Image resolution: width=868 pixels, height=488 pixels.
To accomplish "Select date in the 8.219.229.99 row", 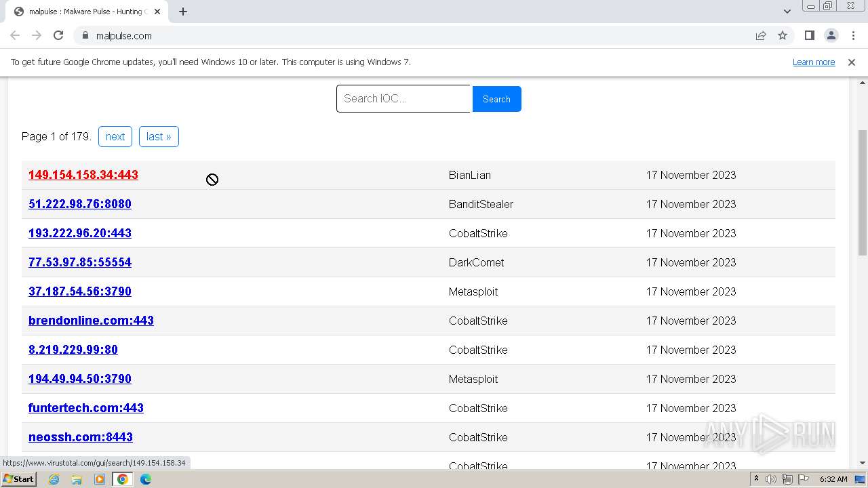I will pos(691,350).
